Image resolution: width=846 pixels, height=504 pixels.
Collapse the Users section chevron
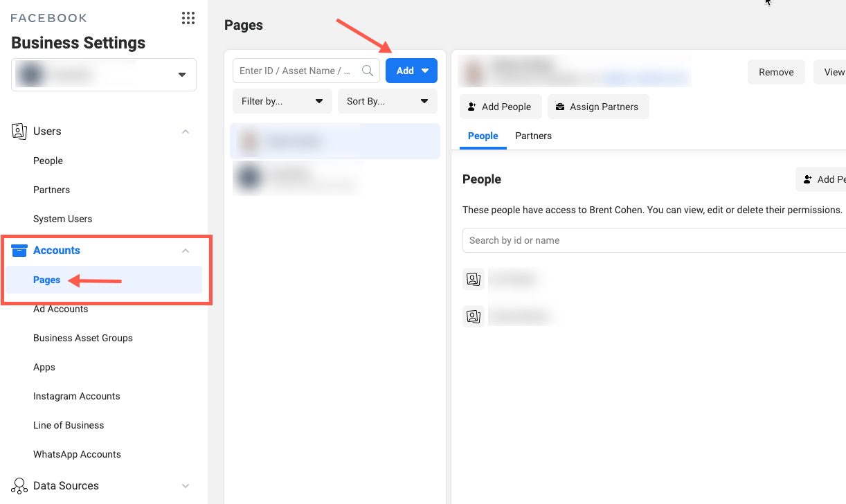click(186, 132)
